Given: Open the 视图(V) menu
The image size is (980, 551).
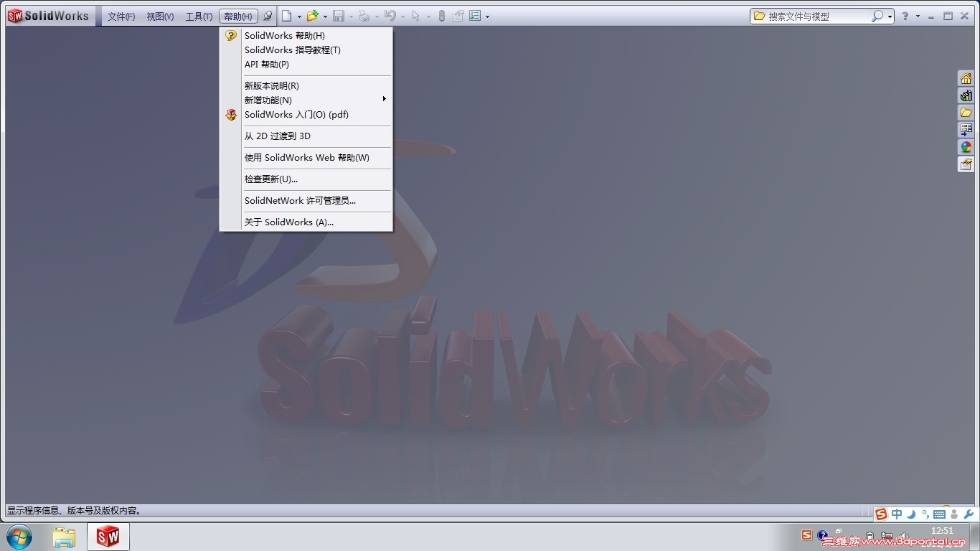Looking at the screenshot, I should point(160,17).
